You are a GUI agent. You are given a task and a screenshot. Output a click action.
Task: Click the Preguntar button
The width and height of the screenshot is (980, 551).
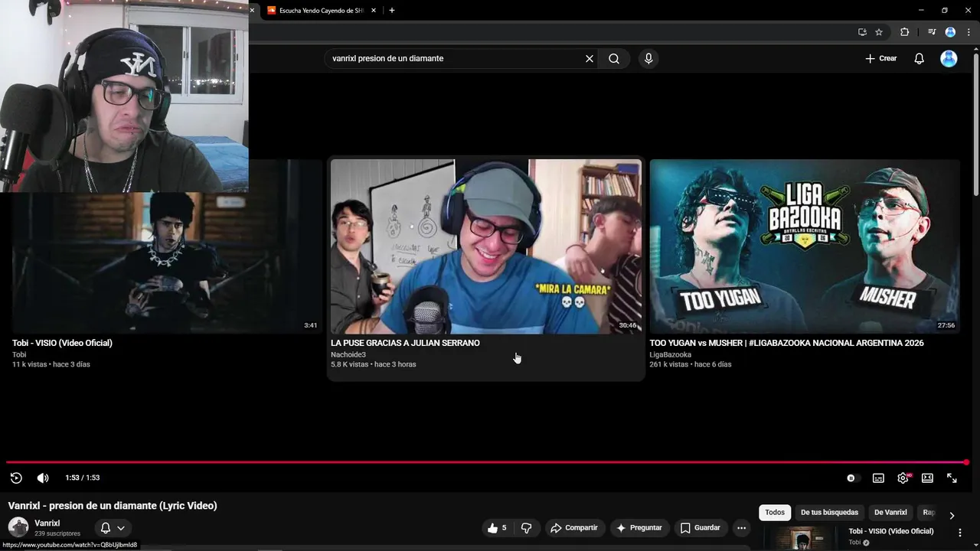click(639, 528)
